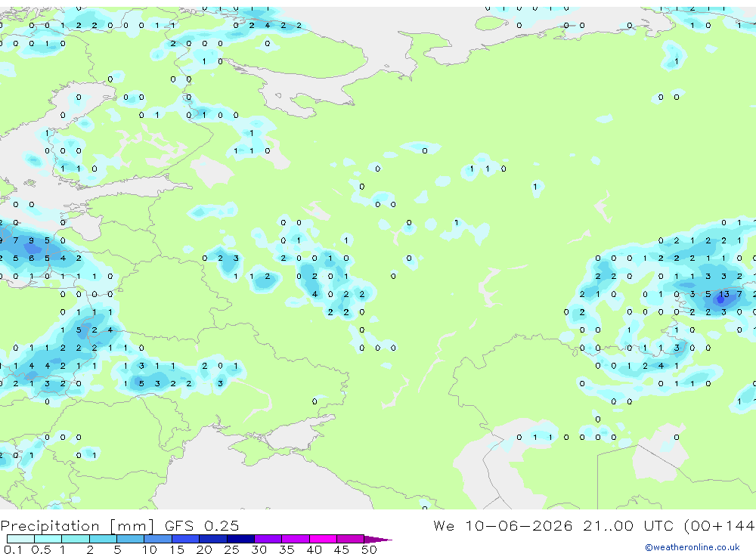Click the magenta 40 to 45 legend swatch

(323, 539)
